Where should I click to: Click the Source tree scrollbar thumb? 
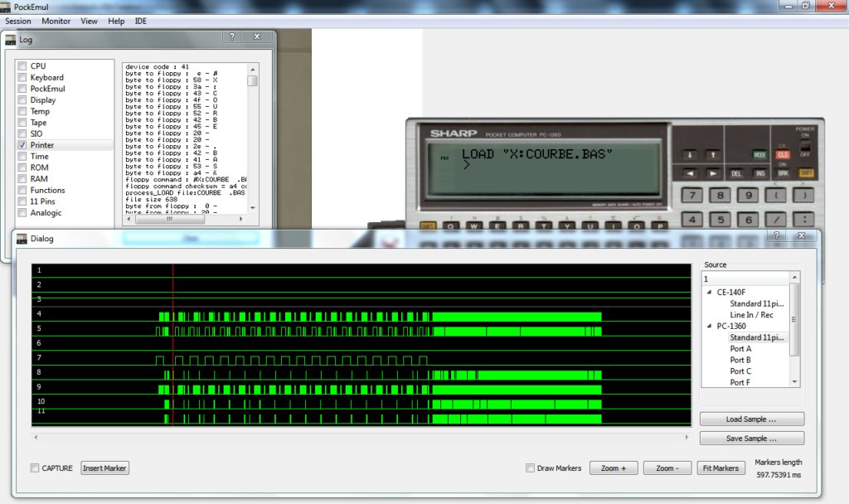pos(794,319)
